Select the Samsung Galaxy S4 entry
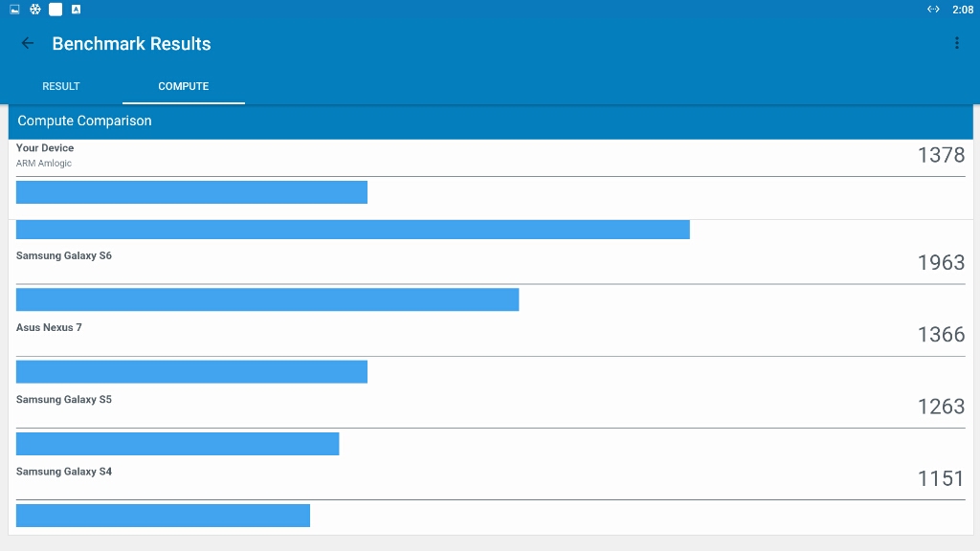This screenshot has height=551, width=980. [64, 471]
